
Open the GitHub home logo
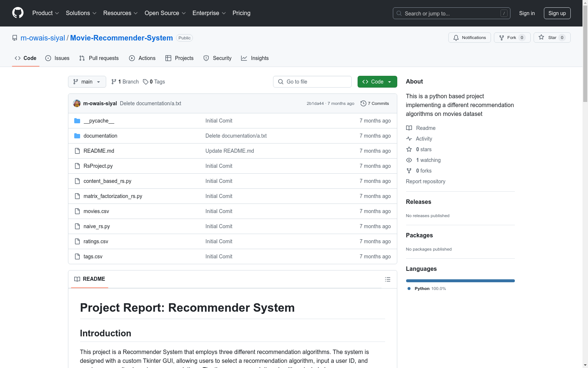(18, 13)
